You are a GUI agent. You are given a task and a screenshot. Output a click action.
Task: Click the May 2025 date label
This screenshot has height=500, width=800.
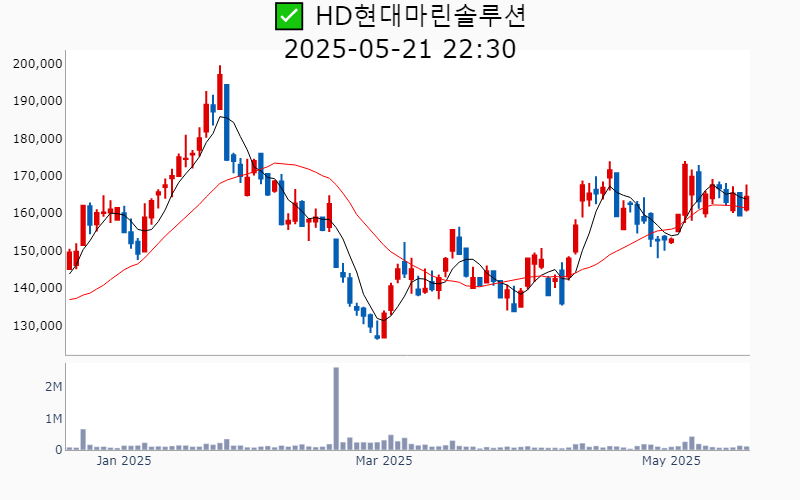pyautogui.click(x=671, y=461)
